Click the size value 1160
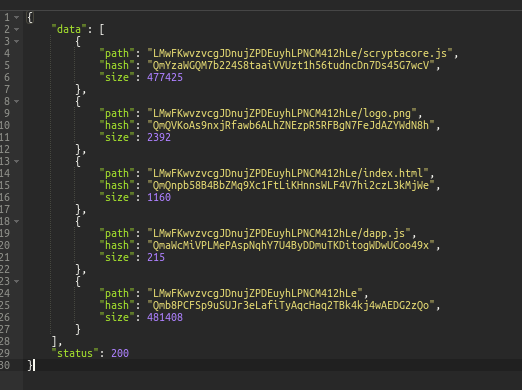The width and height of the screenshot is (522, 390). click(x=159, y=197)
